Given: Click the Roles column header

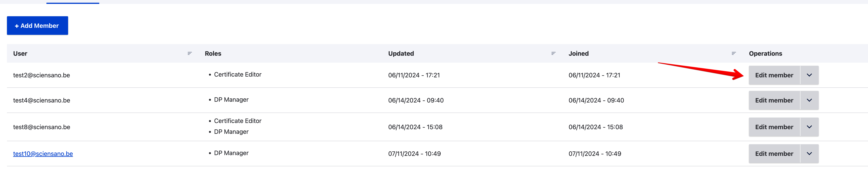Looking at the screenshot, I should tap(213, 54).
